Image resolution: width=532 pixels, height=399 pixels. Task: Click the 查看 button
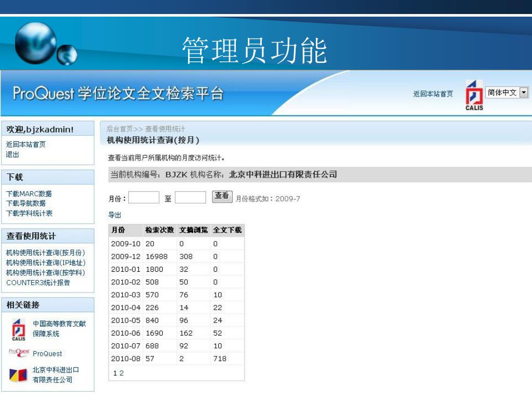[222, 196]
